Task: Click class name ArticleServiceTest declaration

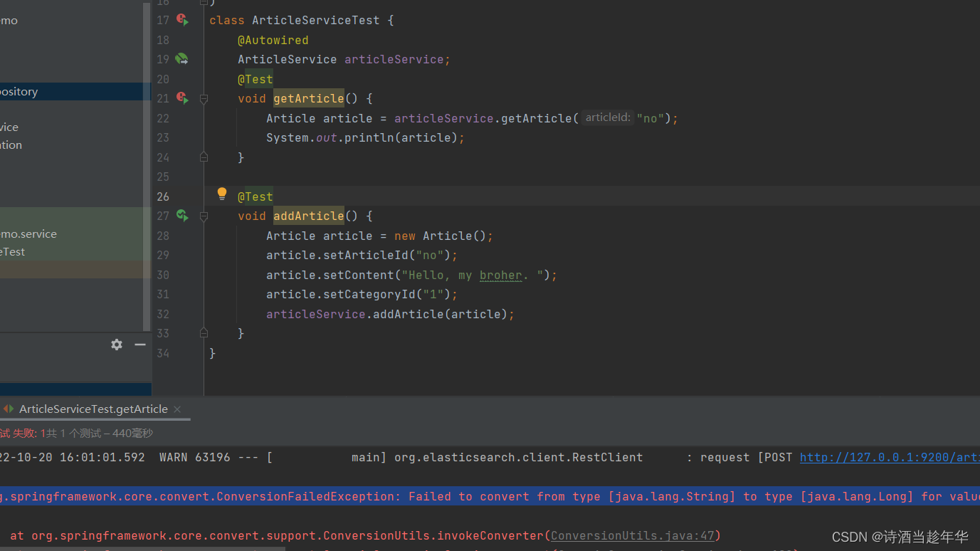Action: pos(316,20)
